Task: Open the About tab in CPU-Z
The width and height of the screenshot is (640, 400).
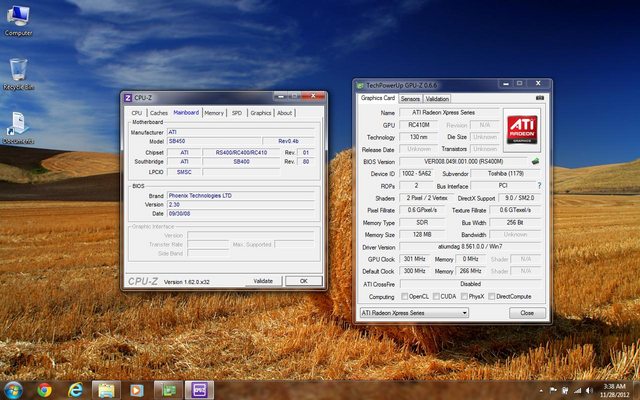Action: (x=284, y=113)
